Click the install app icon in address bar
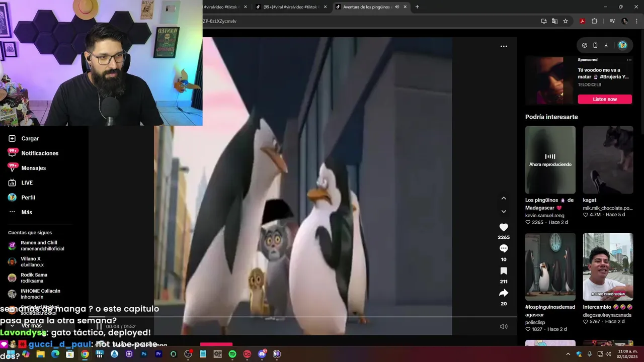The height and width of the screenshot is (362, 644). pyautogui.click(x=544, y=21)
